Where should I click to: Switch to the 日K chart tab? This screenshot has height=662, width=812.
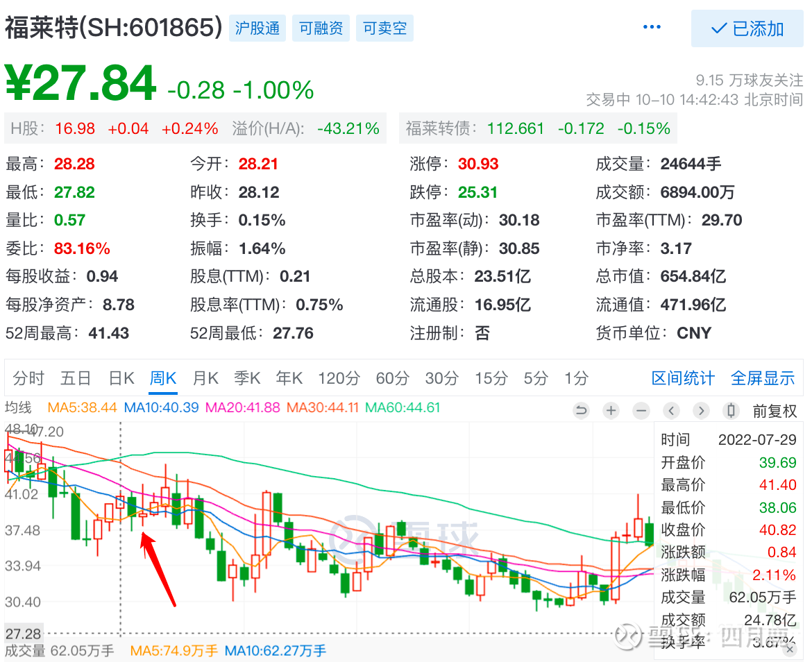click(x=121, y=378)
